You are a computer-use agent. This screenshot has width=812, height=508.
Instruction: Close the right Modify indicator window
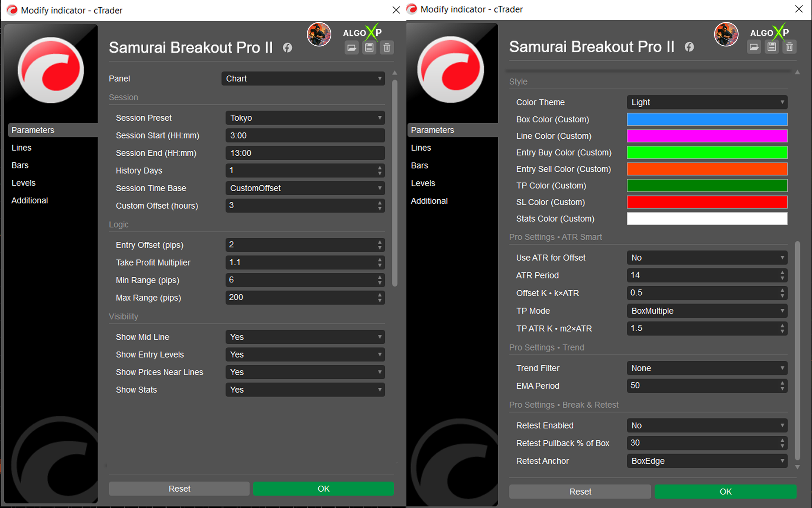pos(799,9)
